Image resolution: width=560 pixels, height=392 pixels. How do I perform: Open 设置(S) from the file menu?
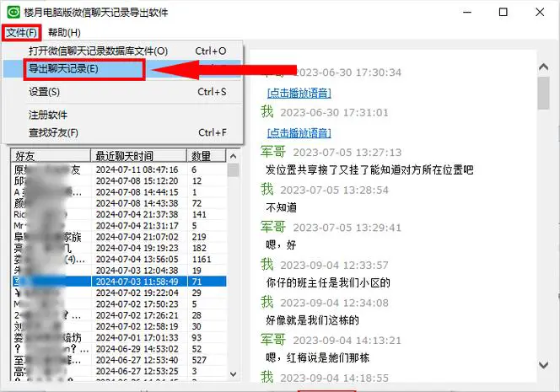click(x=122, y=92)
